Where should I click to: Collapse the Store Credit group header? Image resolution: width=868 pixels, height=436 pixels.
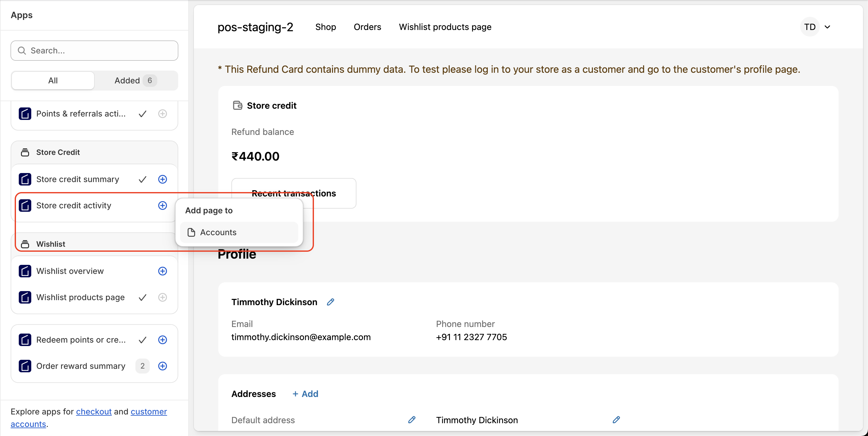(58, 152)
